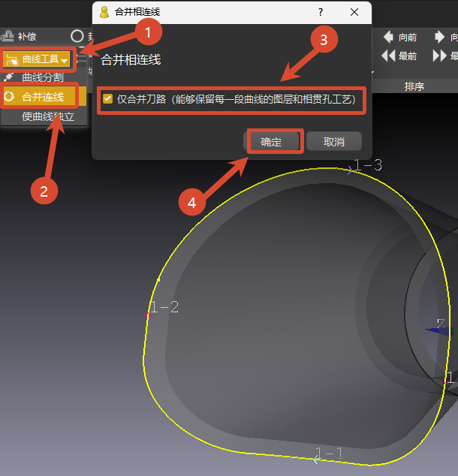Click the curve split knife icon

(x=9, y=77)
